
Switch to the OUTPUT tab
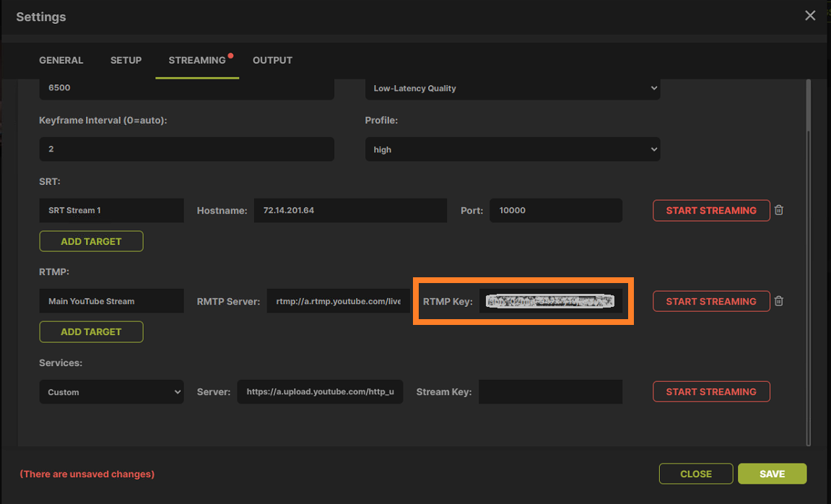[272, 60]
